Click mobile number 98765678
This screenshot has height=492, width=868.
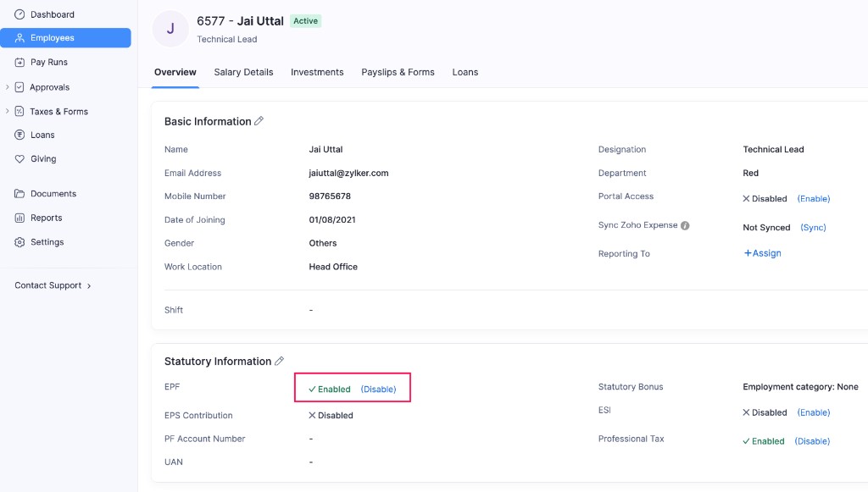(330, 196)
